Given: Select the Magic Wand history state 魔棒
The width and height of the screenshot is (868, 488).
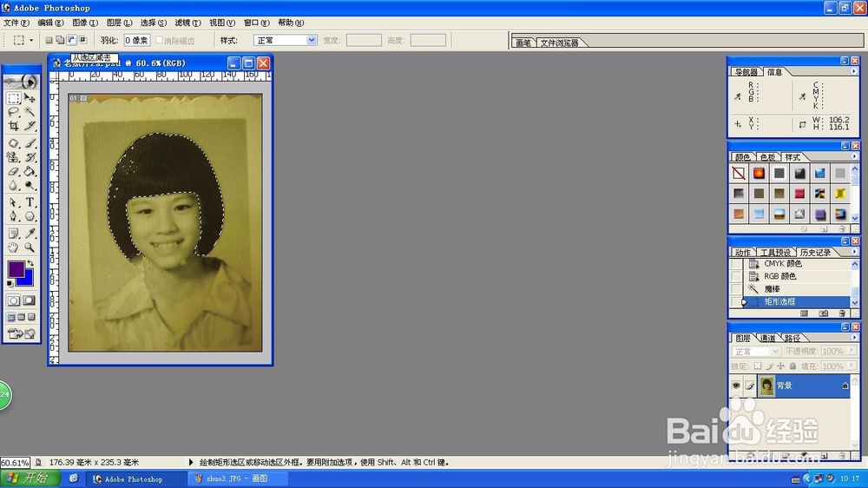Looking at the screenshot, I should pyautogui.click(x=772, y=288).
